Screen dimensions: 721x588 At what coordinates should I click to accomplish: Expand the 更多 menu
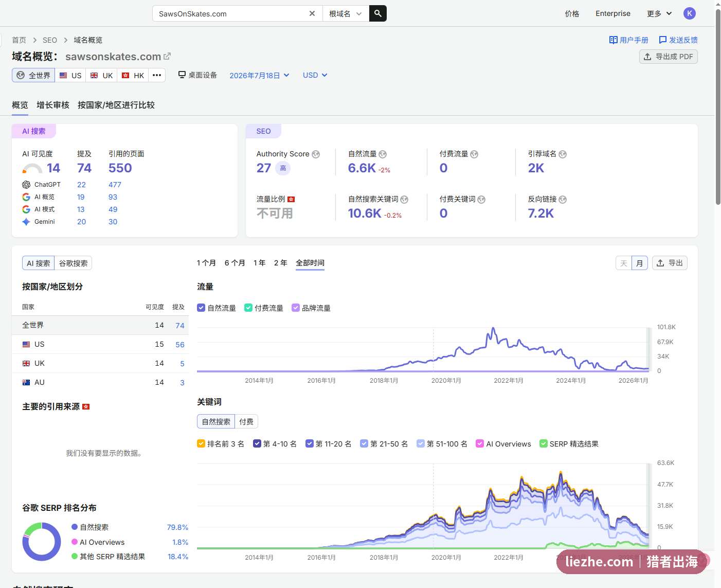(x=659, y=13)
